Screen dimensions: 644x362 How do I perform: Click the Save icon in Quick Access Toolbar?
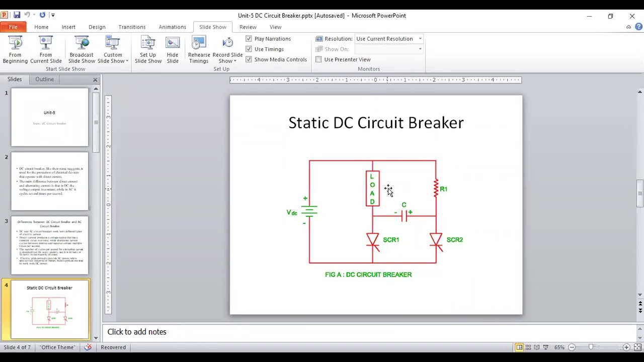[17, 15]
